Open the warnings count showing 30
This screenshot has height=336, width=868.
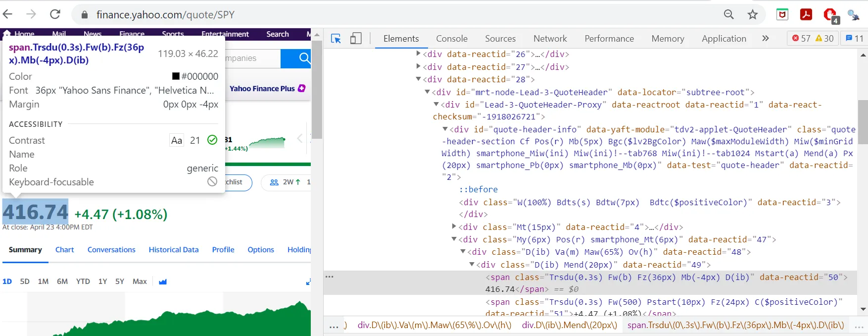point(824,38)
